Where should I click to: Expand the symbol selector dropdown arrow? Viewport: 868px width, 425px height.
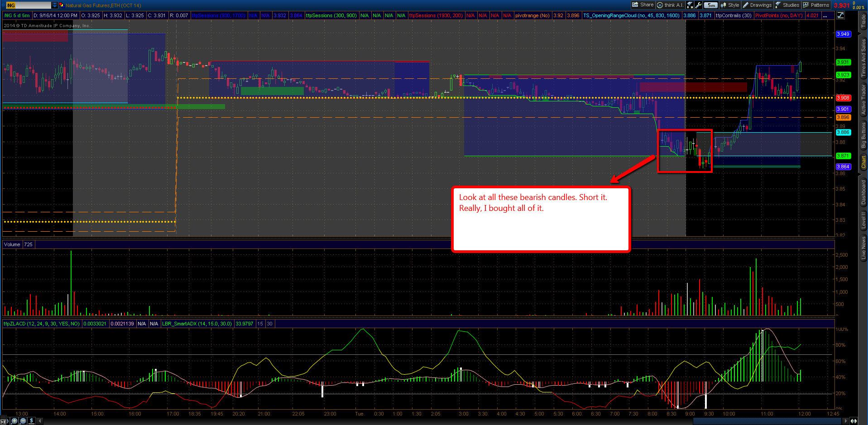tap(55, 5)
